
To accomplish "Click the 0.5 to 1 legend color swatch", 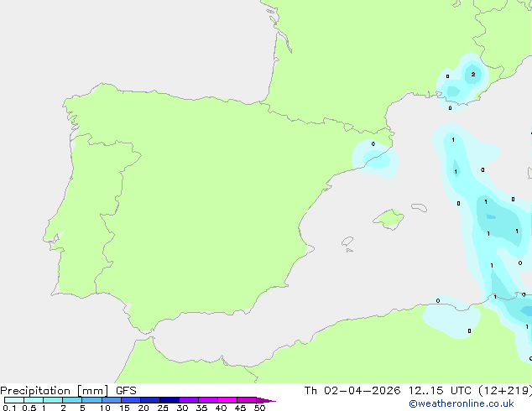I will 34,400.
